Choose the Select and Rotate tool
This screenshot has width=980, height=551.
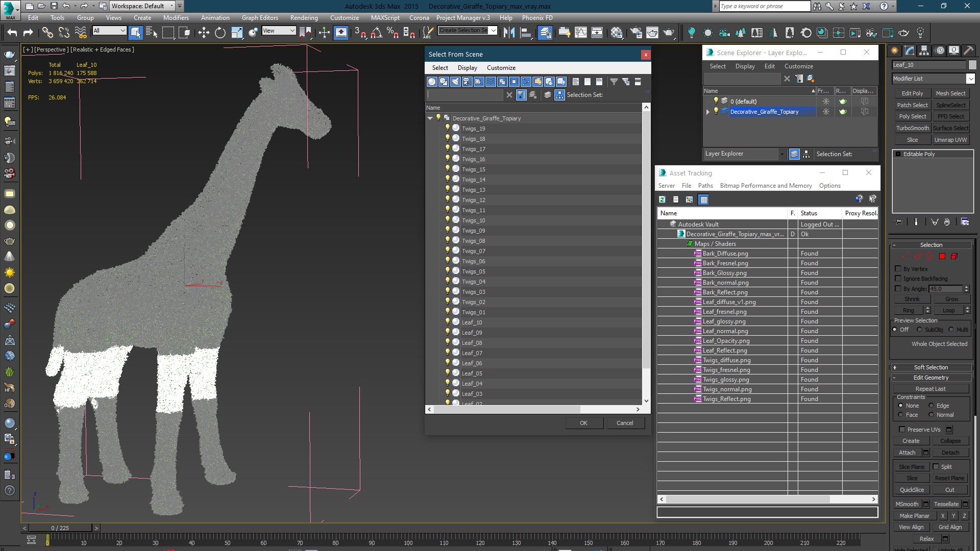(220, 33)
